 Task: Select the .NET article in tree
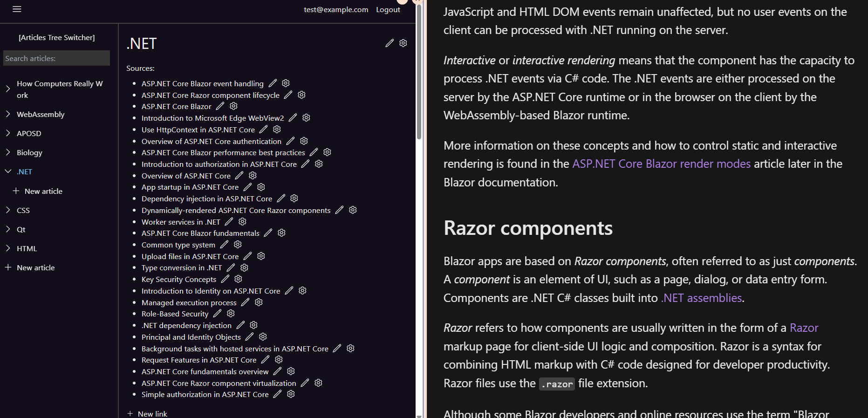24,171
